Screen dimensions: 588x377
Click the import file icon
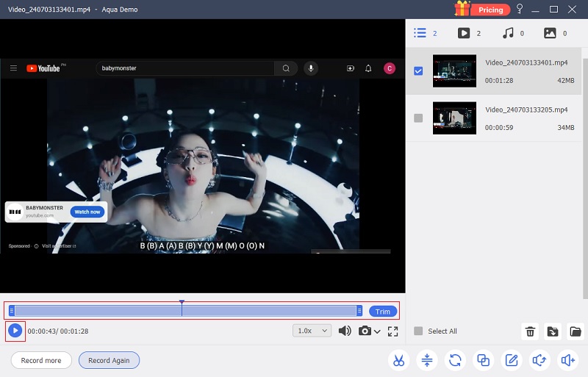[x=553, y=331]
